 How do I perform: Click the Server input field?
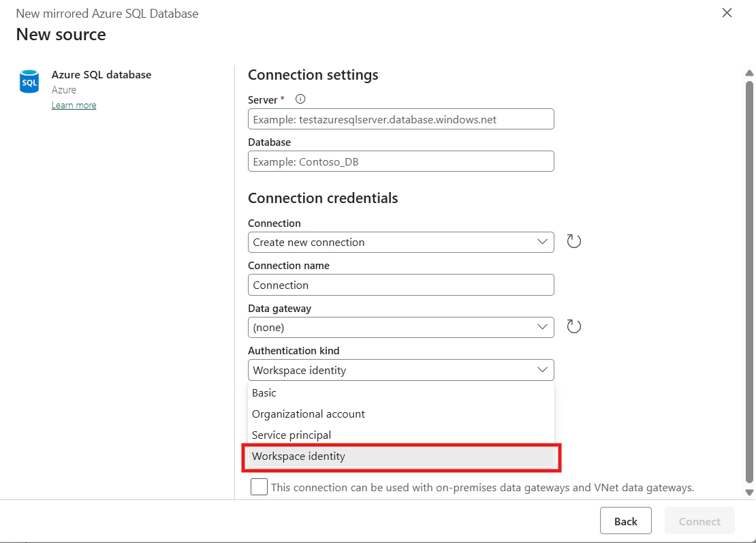coord(400,119)
